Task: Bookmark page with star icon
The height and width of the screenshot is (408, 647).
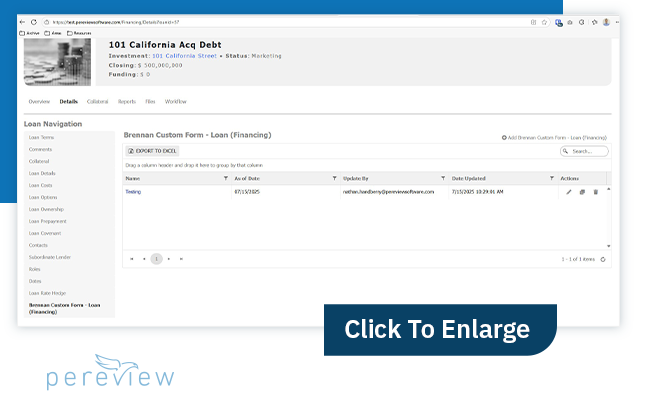Action: [544, 22]
